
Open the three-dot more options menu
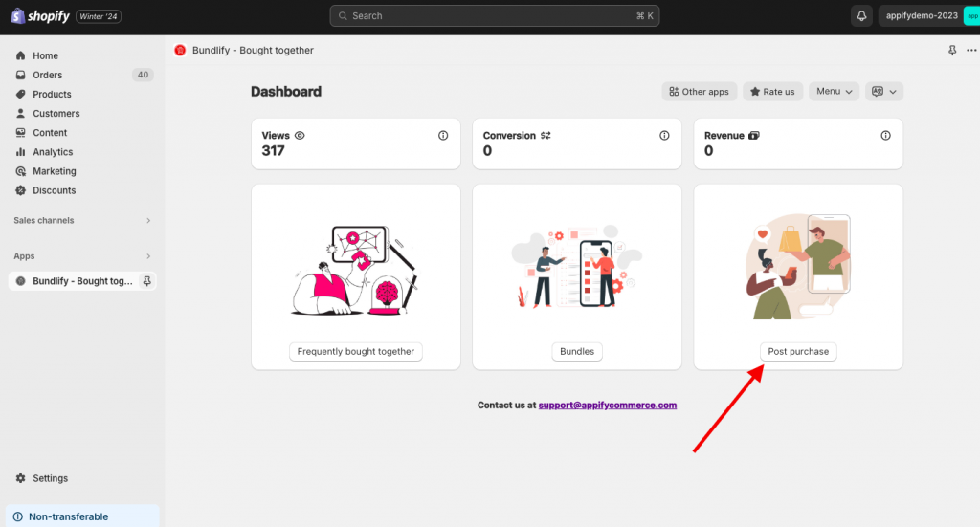pyautogui.click(x=971, y=50)
